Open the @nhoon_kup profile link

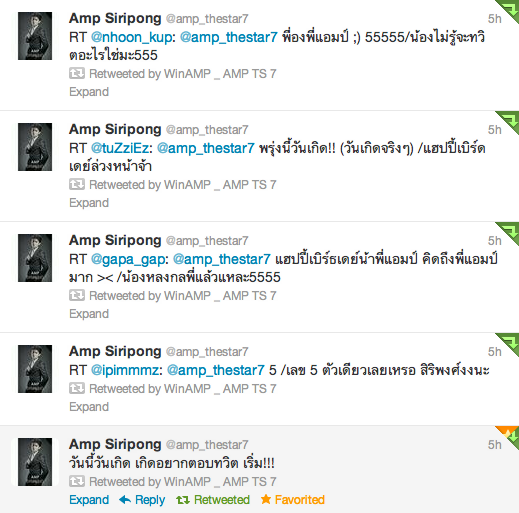point(131,37)
